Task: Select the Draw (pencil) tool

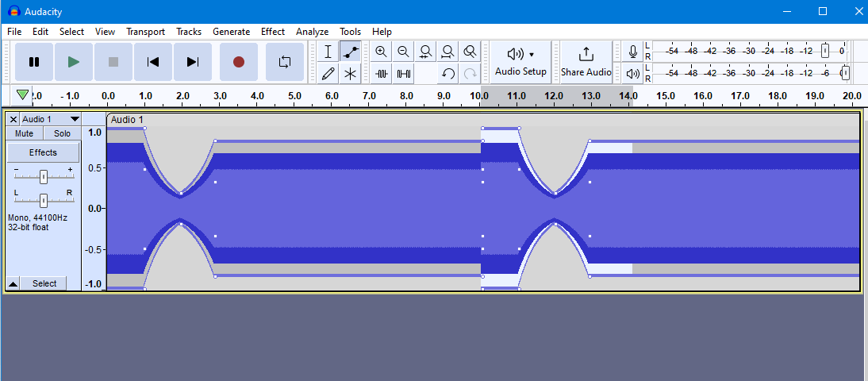Action: point(328,73)
